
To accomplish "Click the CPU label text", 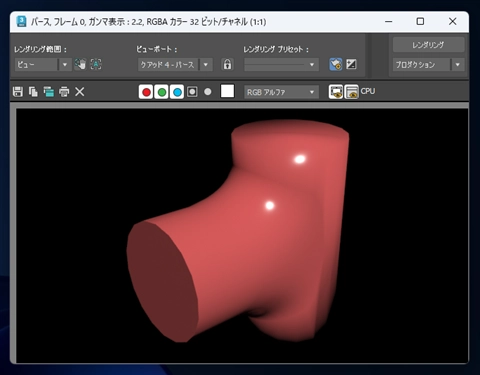I will [368, 91].
